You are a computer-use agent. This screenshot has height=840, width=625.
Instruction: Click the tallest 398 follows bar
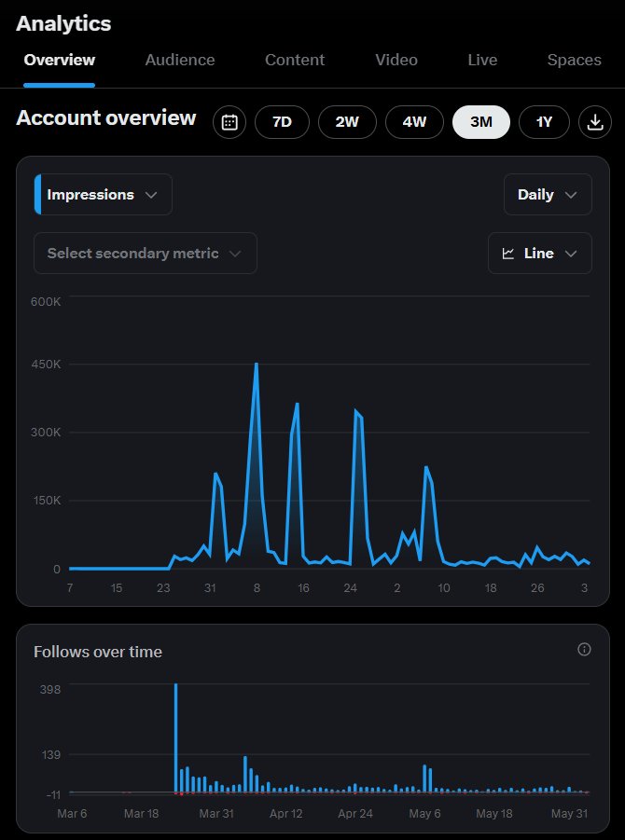point(175,737)
